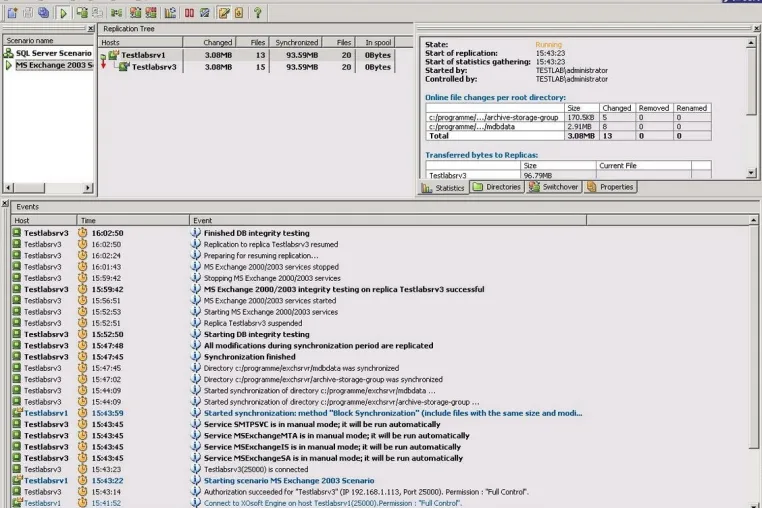
Task: Click scenario list right scroll arrow
Action: [x=88, y=188]
